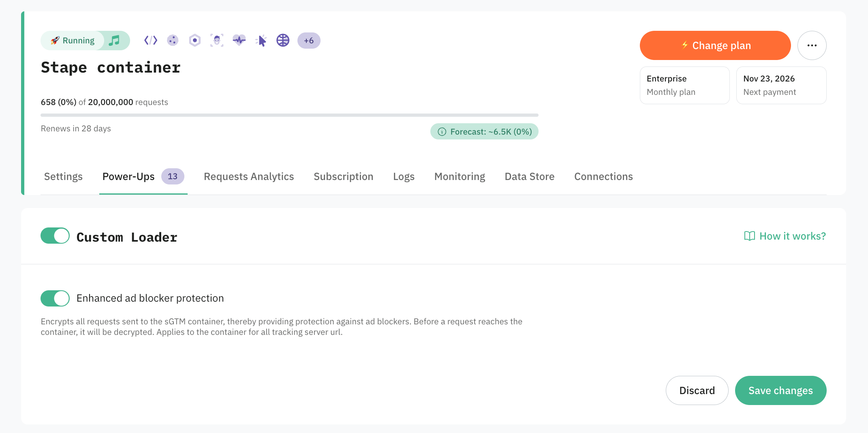Viewport: 868px width, 433px height.
Task: Click the 'Renews in 28 days' text
Action: (76, 129)
